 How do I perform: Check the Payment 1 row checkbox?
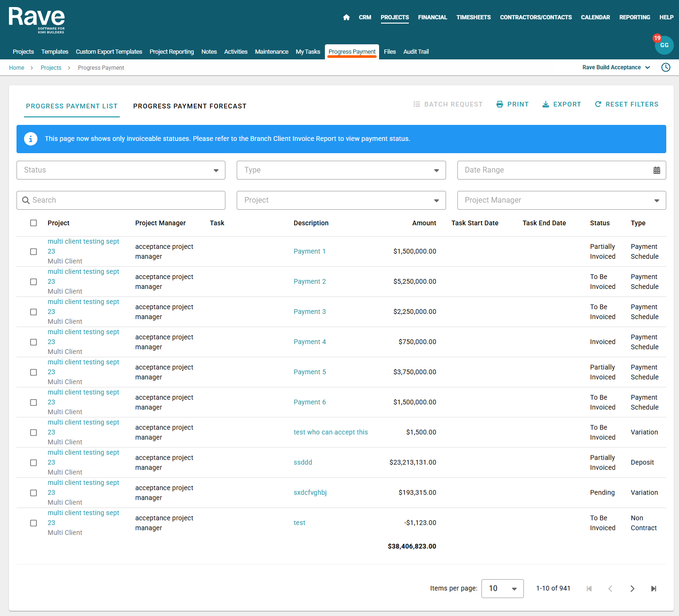pyautogui.click(x=33, y=252)
